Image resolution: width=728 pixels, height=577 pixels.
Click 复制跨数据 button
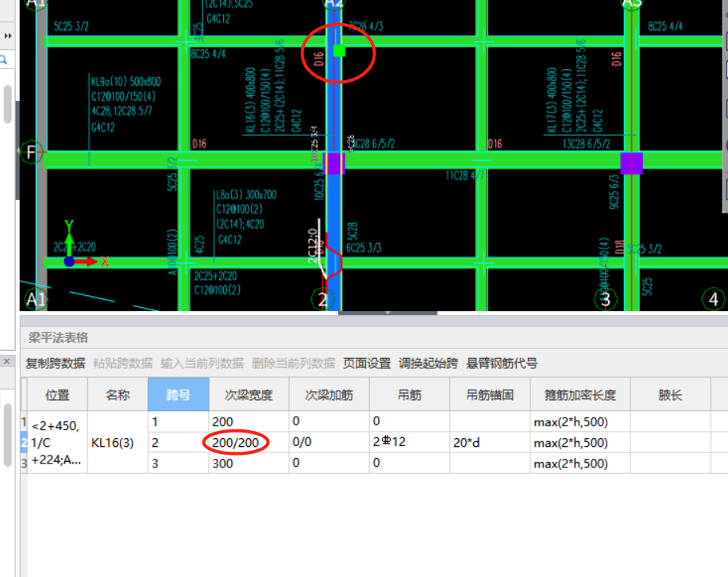click(56, 363)
